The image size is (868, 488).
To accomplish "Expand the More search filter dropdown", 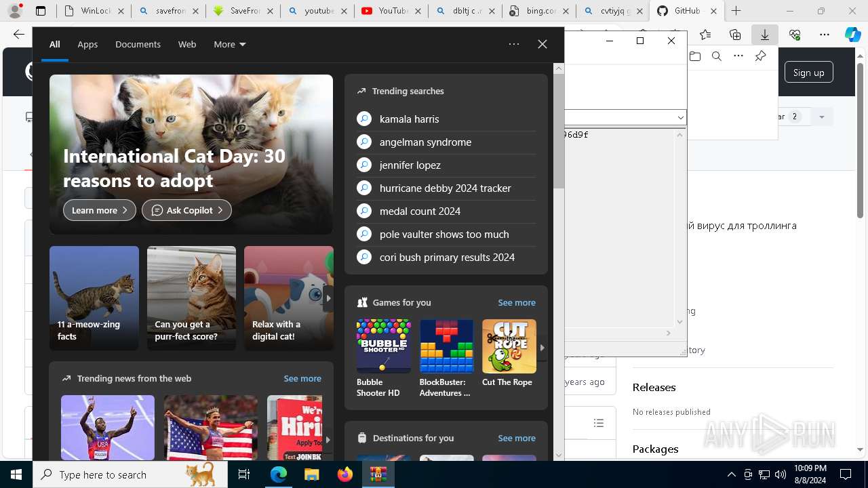I will point(230,44).
